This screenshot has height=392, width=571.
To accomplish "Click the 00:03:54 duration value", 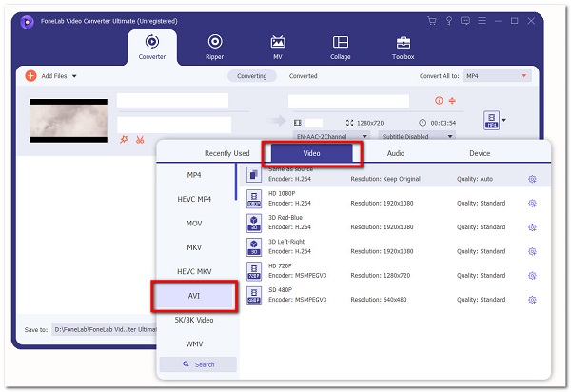I will [443, 123].
